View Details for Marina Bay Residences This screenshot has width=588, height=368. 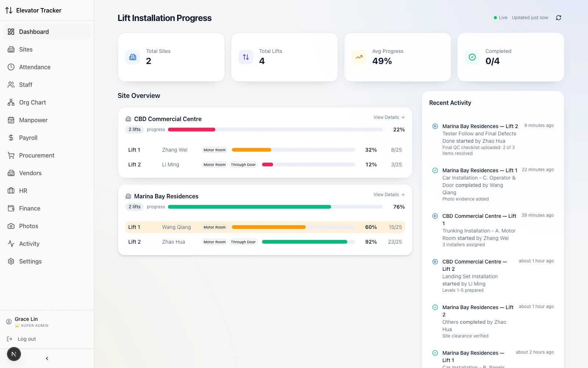coord(389,195)
